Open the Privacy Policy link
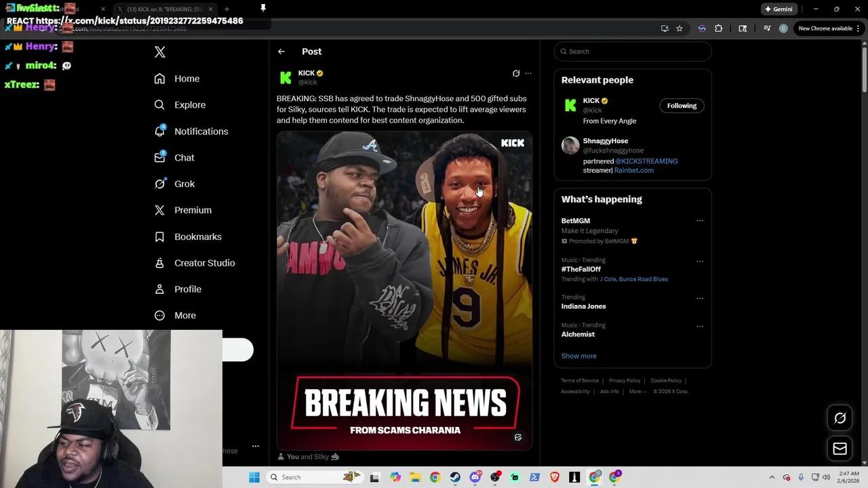Image resolution: width=868 pixels, height=488 pixels. point(625,381)
